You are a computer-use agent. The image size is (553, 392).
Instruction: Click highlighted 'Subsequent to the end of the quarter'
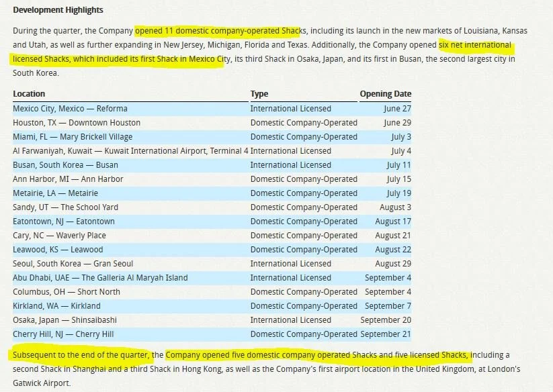(x=81, y=355)
